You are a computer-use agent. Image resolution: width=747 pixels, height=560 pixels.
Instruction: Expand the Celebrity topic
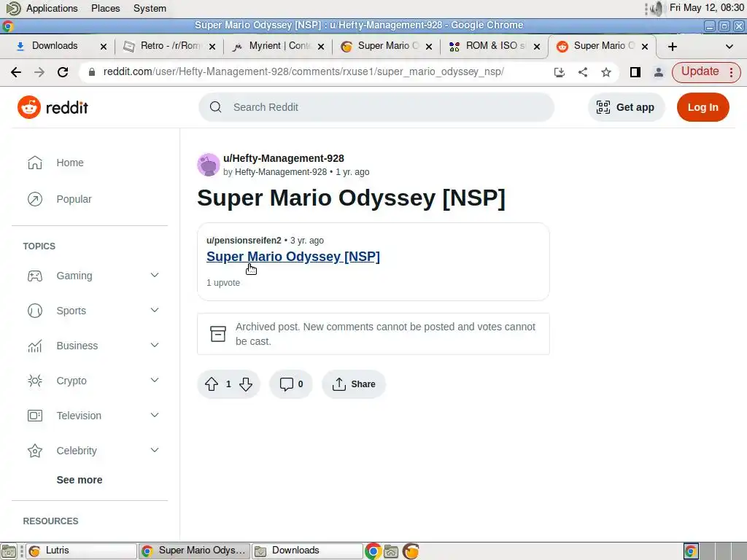pos(155,451)
